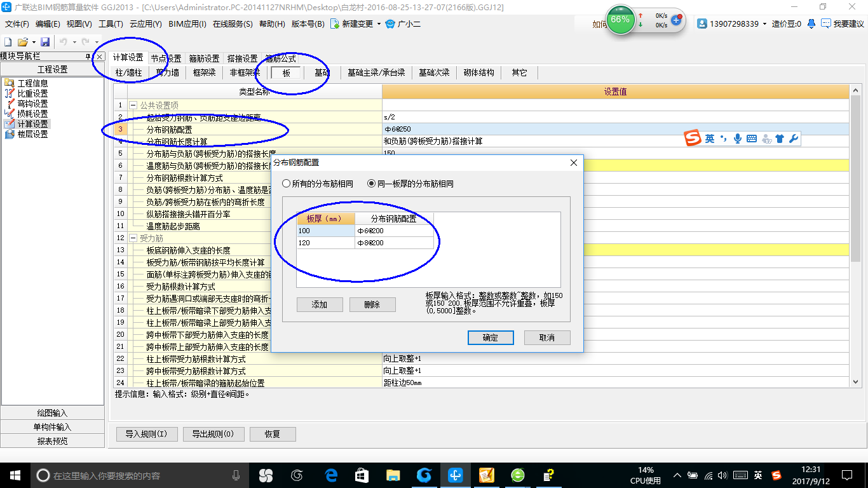
Task: Select 同一板厚的分布筋相同 radio option
Action: pos(410,184)
